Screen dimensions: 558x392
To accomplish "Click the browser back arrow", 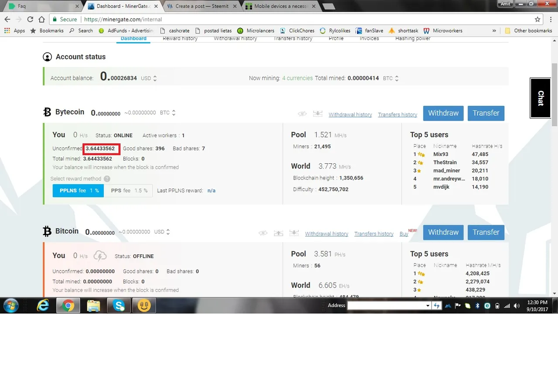I will click(x=7, y=19).
